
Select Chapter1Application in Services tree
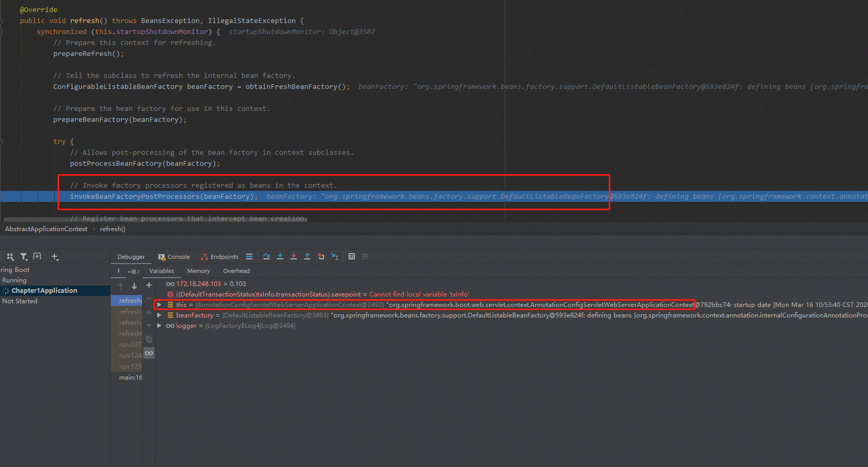pos(44,291)
